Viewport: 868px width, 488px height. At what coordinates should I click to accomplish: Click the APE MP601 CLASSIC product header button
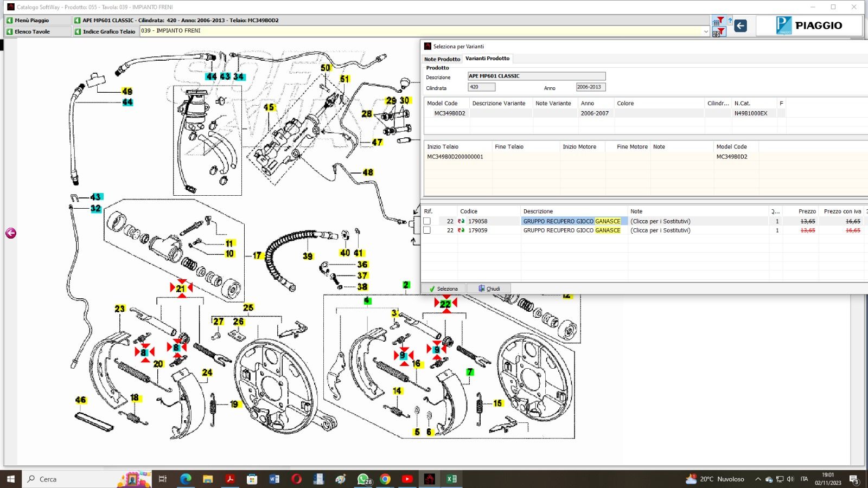pos(391,21)
